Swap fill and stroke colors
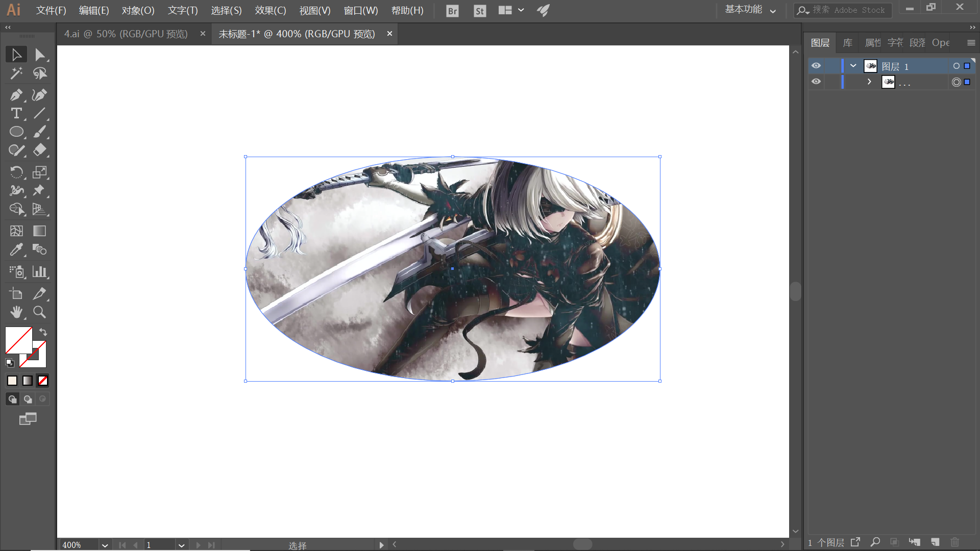The height and width of the screenshot is (551, 980). click(43, 332)
